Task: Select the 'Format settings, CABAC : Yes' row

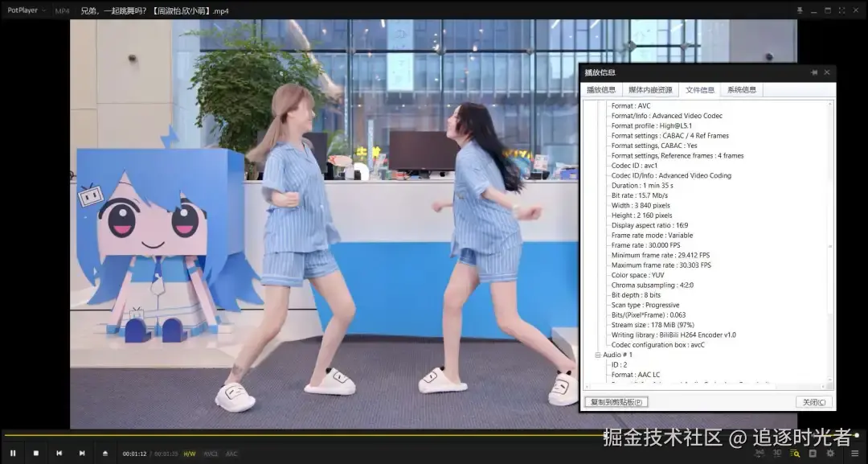Action: pos(653,146)
